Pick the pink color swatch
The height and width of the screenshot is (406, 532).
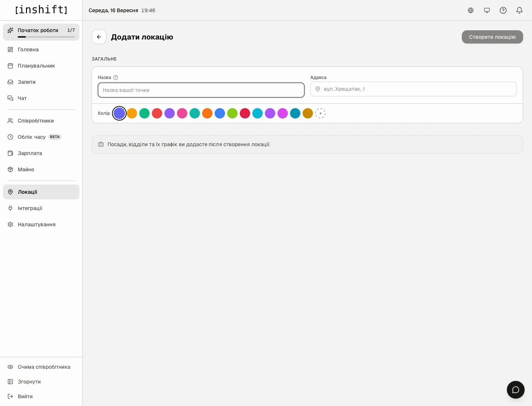tap(182, 113)
